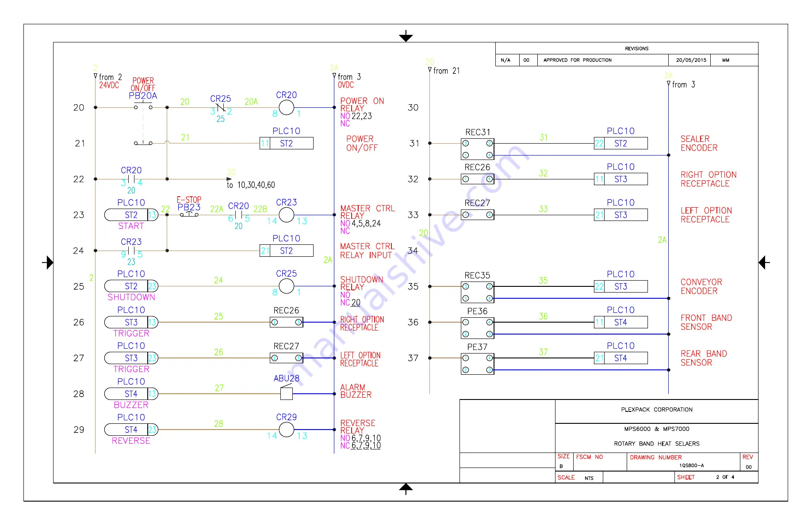Click the REC26 receptacle symbol on line 26
Viewport: 812px width, 525px height.
coord(286,322)
